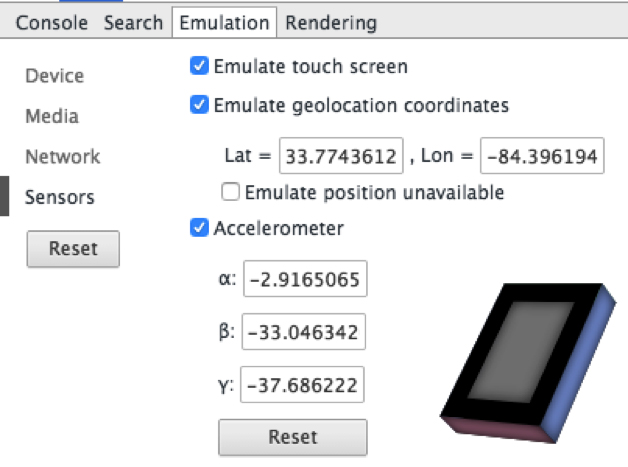Image resolution: width=628 pixels, height=467 pixels.
Task: Focus the beta angle input field
Action: coord(305,332)
